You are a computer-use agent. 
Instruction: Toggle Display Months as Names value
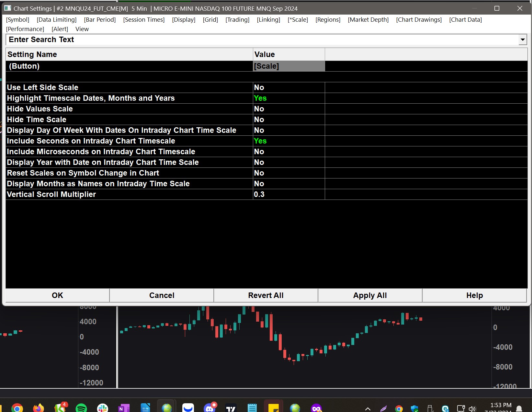(x=289, y=184)
